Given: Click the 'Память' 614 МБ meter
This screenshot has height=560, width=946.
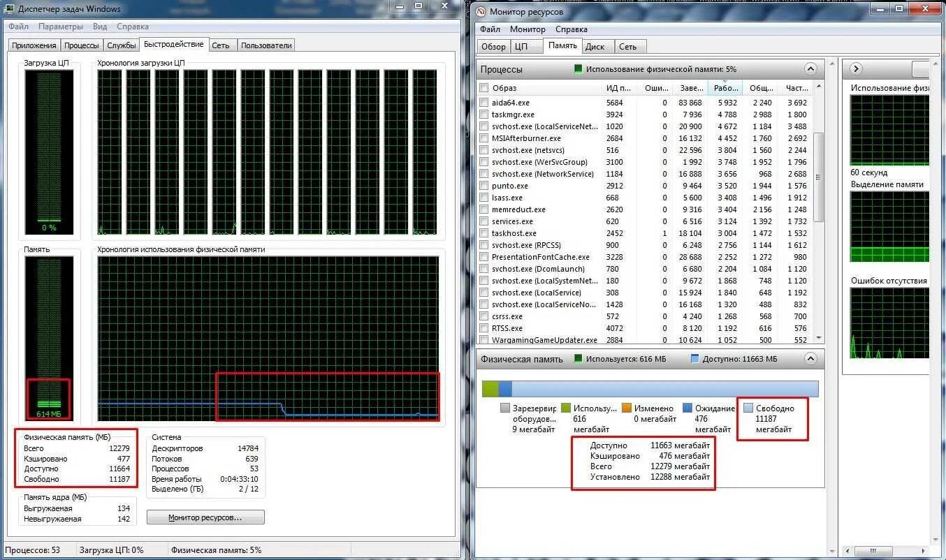Looking at the screenshot, I should [49, 338].
